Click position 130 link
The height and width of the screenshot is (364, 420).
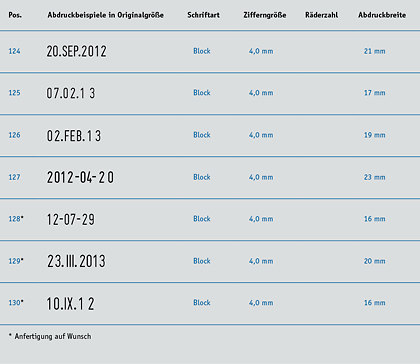[16, 303]
